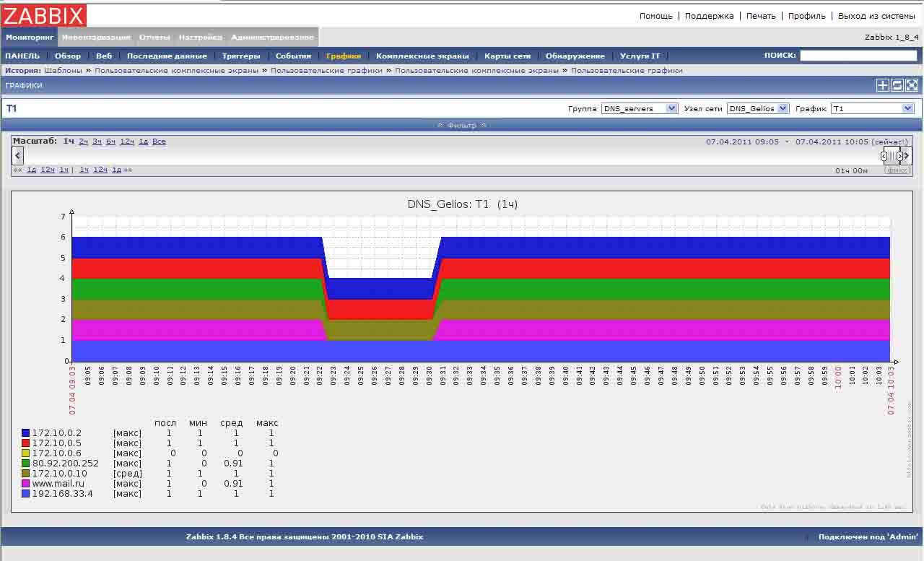This screenshot has height=561, width=924.
Task: Open the График dropdown
Action: click(872, 108)
